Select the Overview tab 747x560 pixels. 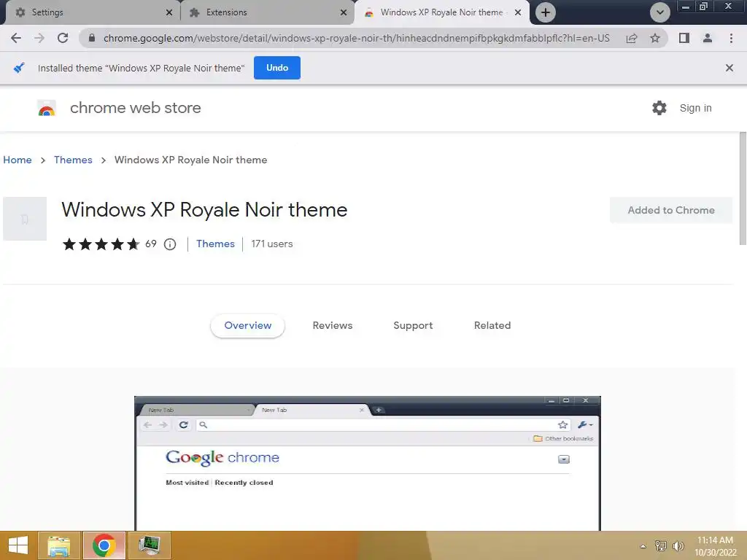pyautogui.click(x=248, y=326)
